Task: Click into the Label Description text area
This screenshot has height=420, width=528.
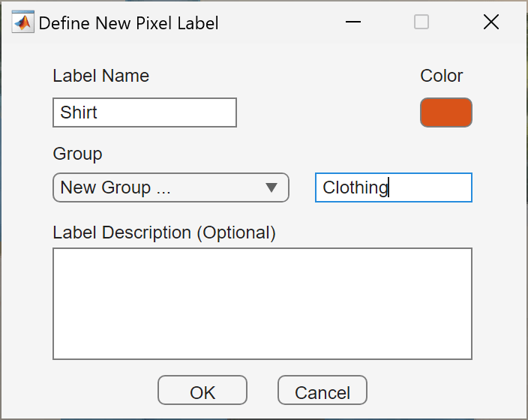Action: click(262, 304)
